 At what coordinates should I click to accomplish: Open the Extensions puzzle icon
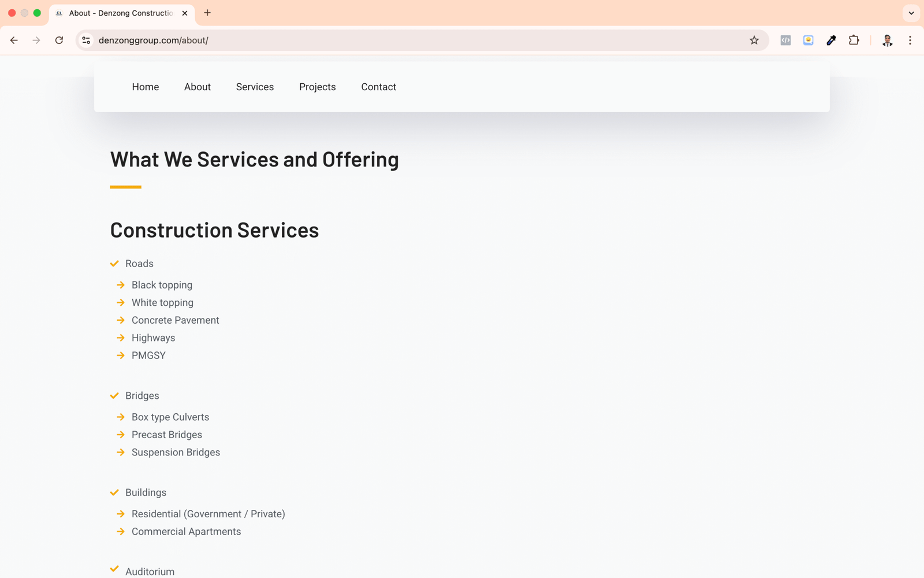(854, 40)
